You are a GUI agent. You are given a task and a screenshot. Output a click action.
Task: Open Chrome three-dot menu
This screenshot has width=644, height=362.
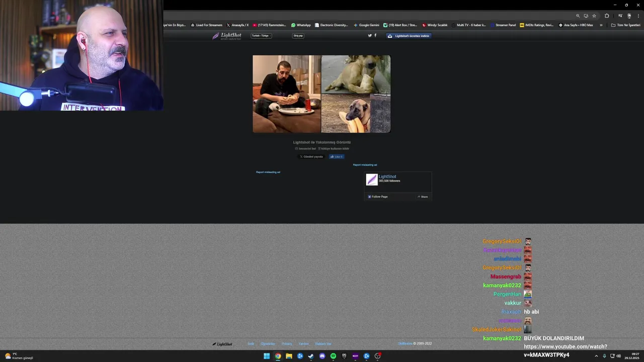click(638, 16)
